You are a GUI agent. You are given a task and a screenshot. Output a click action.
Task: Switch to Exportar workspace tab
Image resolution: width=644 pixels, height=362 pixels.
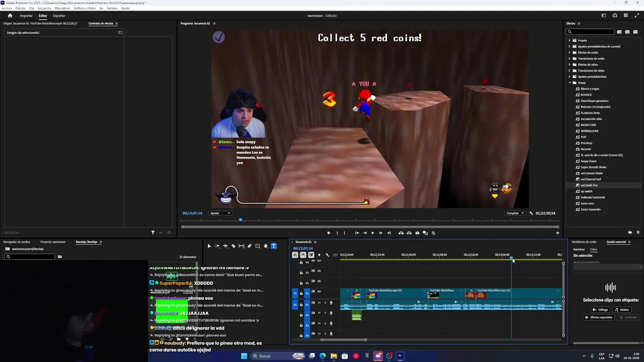59,16
